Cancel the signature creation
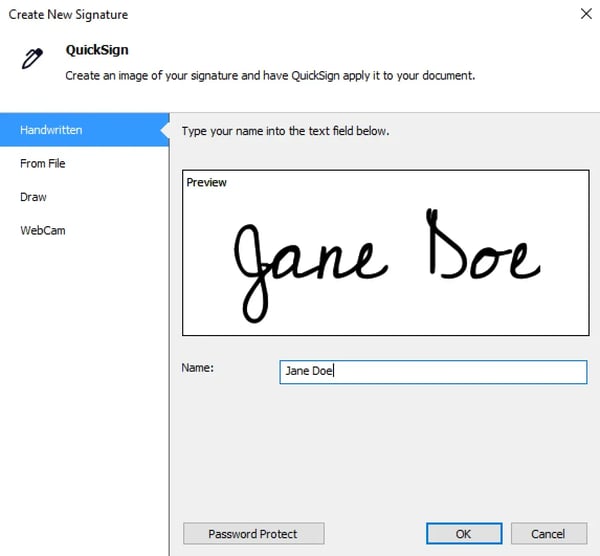The image size is (600, 556). tap(548, 534)
